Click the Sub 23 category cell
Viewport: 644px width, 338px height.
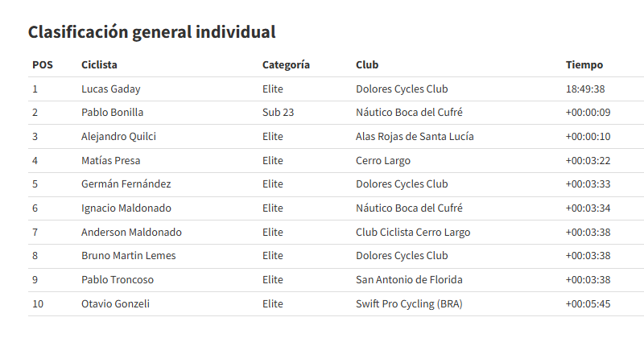point(278,113)
